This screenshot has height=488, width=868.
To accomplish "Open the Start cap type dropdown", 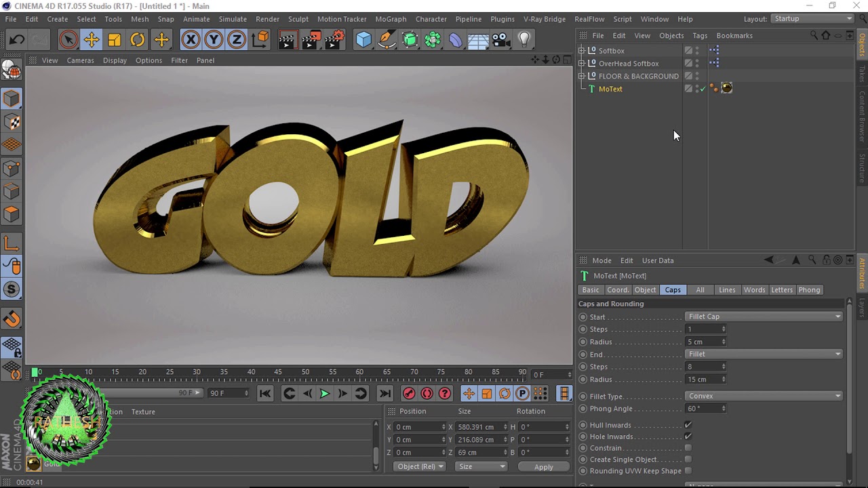I will [x=764, y=317].
